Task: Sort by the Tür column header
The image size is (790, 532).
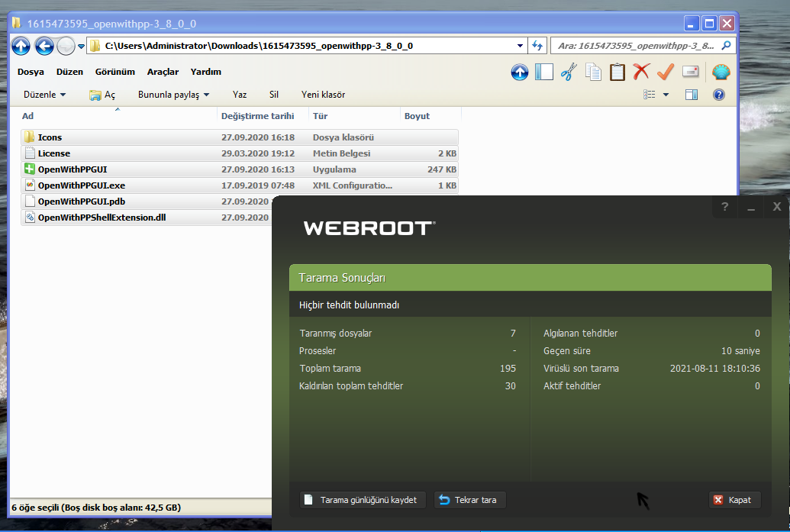Action: 354,116
